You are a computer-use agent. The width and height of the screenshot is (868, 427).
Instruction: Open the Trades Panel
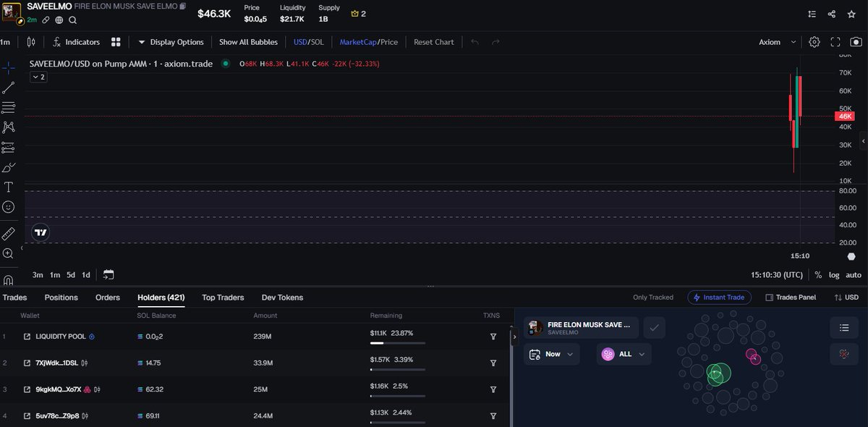pos(791,297)
